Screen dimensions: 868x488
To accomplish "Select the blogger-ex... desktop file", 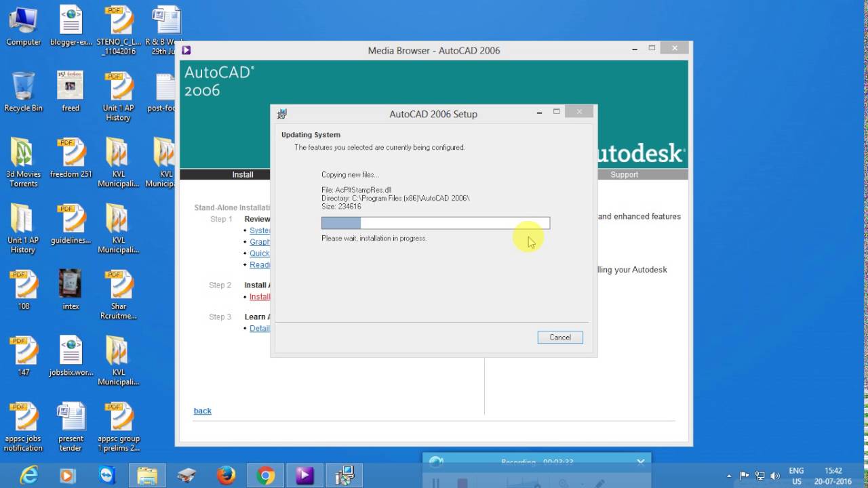I will pyautogui.click(x=71, y=26).
